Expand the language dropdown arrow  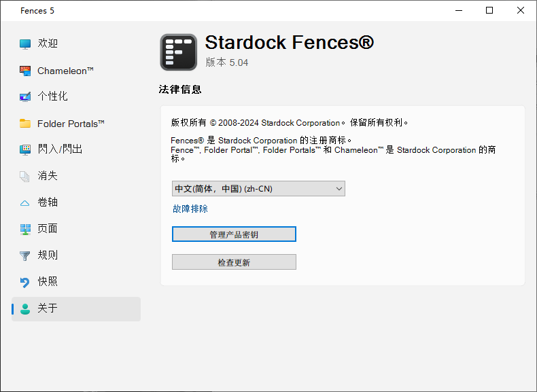(x=339, y=189)
